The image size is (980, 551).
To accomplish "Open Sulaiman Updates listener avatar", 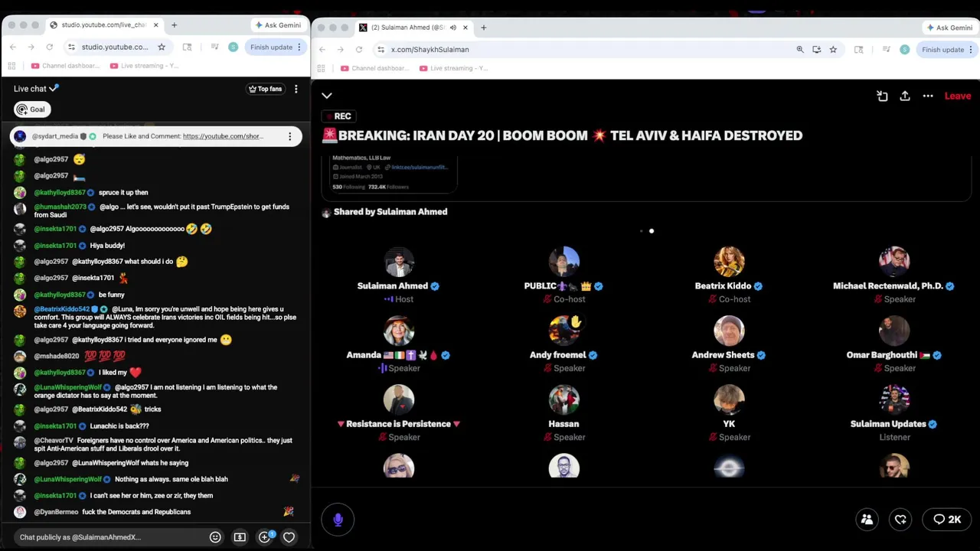I will 894,399.
